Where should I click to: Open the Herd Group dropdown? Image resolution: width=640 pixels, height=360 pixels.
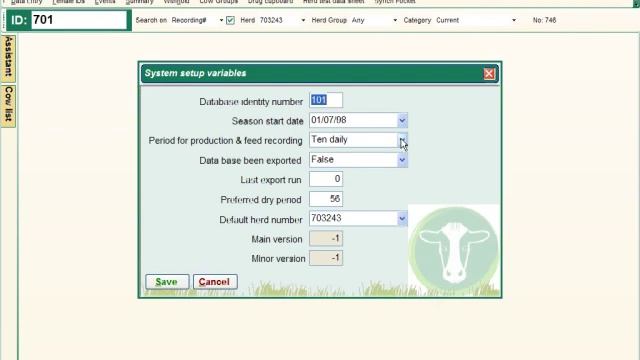point(395,20)
